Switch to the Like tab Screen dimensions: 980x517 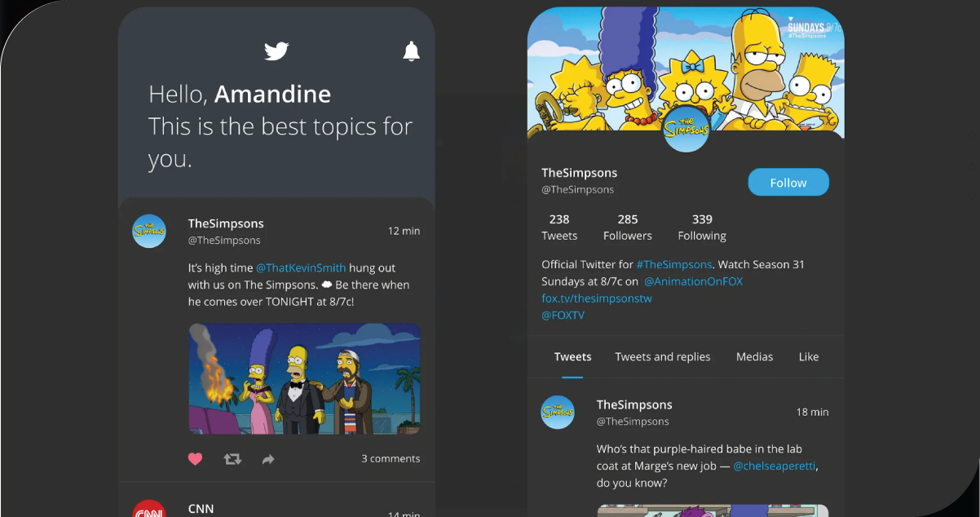click(x=808, y=356)
